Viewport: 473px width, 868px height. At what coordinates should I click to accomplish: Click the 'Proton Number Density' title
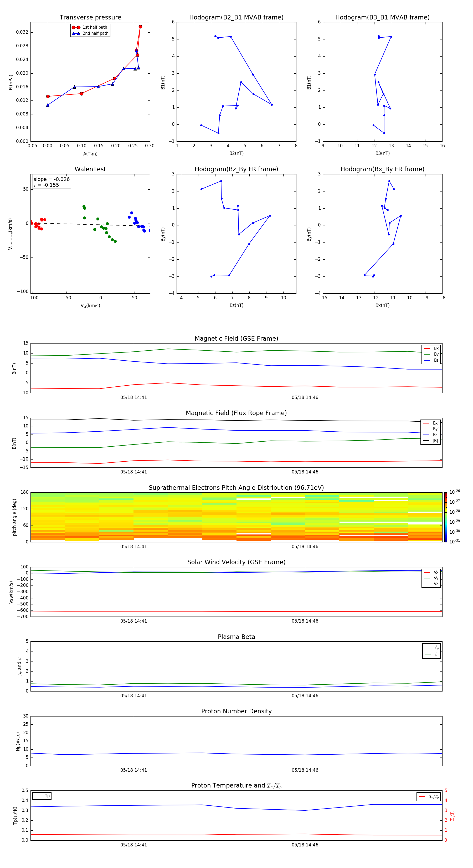[236, 711]
